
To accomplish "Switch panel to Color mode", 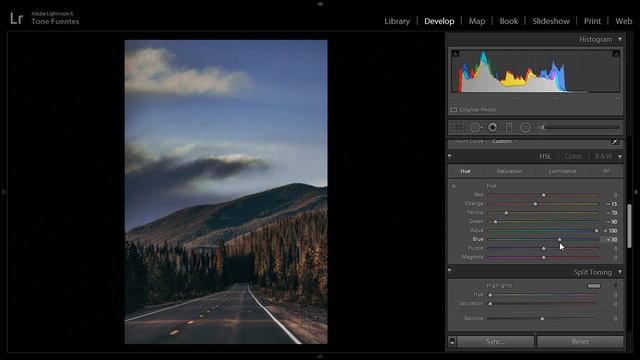I will click(x=573, y=156).
